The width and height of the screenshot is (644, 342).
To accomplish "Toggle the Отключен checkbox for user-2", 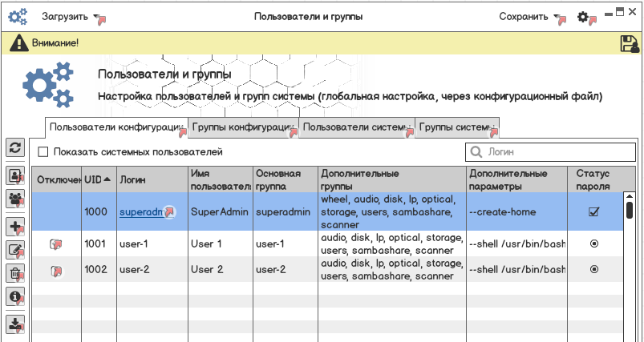I will click(56, 271).
